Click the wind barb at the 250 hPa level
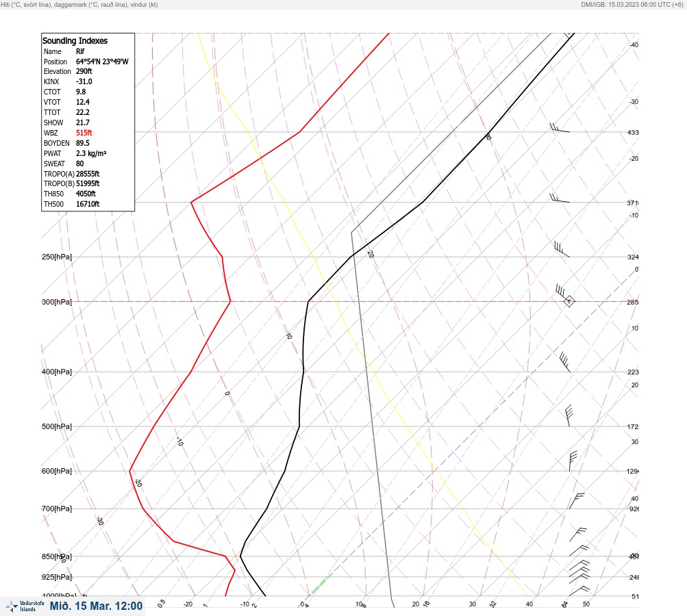The height and width of the screenshot is (616, 687). pyautogui.click(x=561, y=249)
